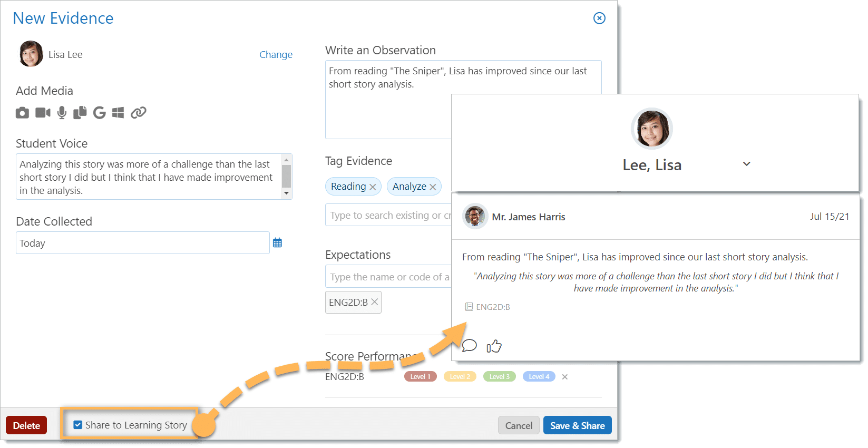
Task: Add media from Google Drive icon
Action: pos(99,113)
